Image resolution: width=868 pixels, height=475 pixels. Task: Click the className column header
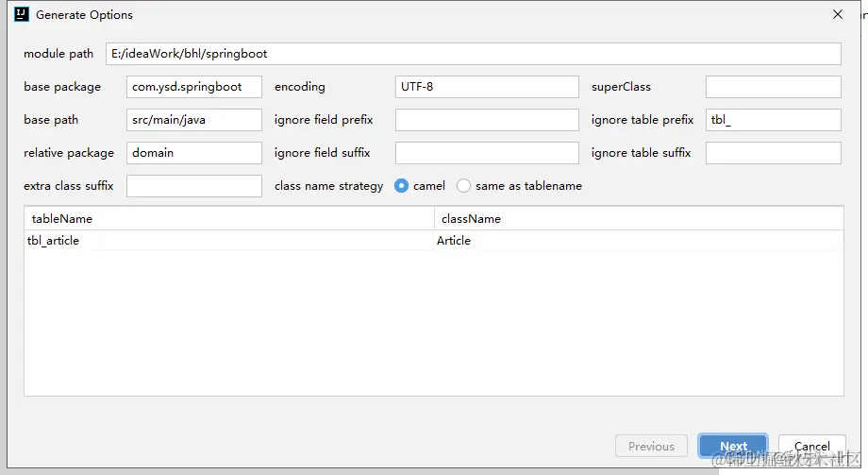[639, 219]
